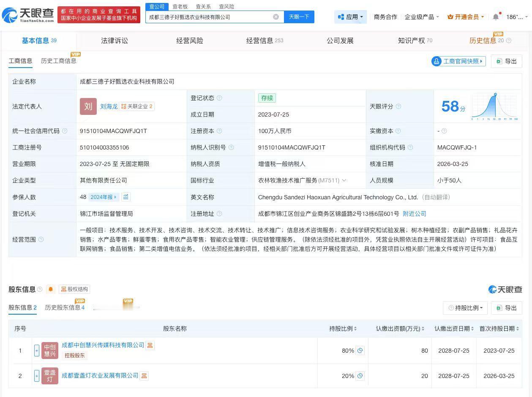Screen dimensions: 532x397
Task: Open the 企业级产品 dropdown
Action: pyautogui.click(x=422, y=17)
